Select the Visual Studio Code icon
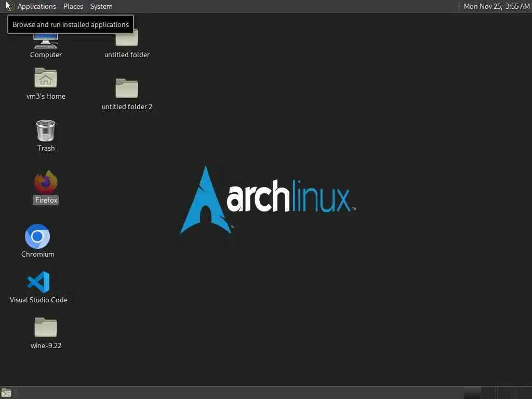This screenshot has height=399, width=532. click(38, 282)
